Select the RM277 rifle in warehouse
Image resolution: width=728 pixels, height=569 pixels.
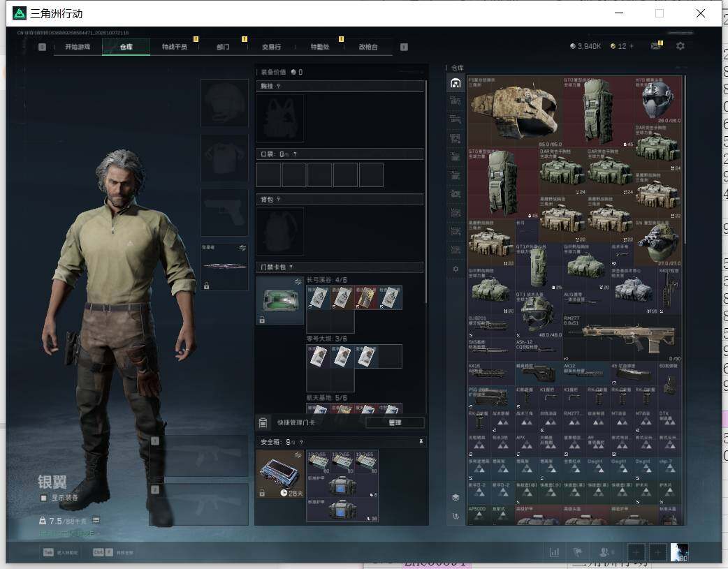click(622, 338)
